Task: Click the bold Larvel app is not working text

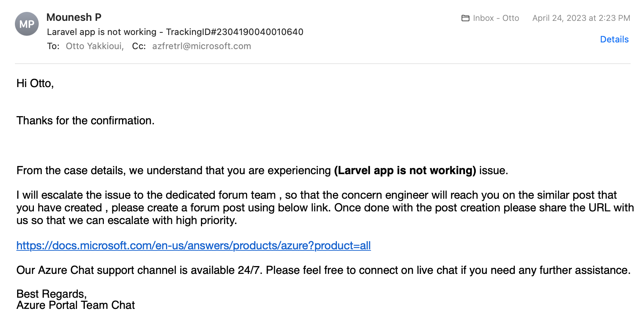Action: click(x=405, y=170)
